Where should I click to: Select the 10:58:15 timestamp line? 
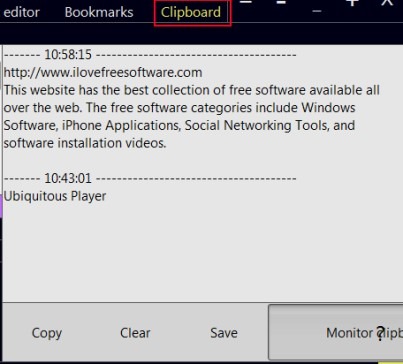[x=150, y=55]
